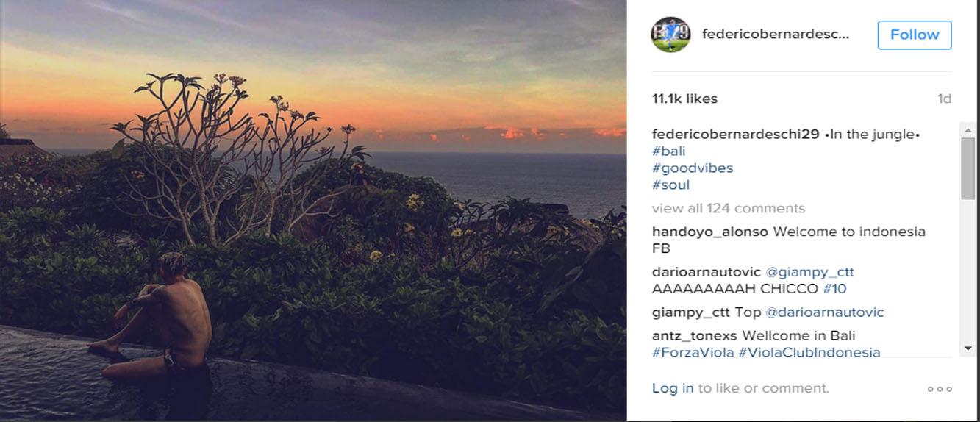
Task: Click the @darioarnautovic mention
Action: click(824, 312)
